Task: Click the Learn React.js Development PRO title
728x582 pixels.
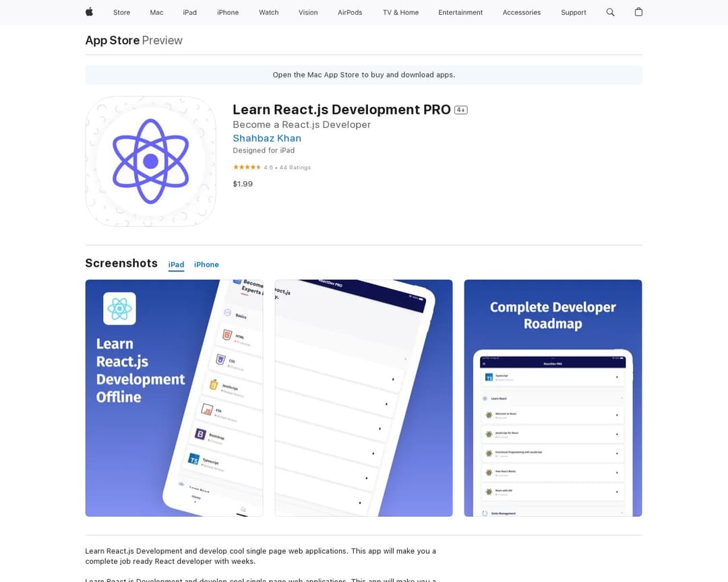Action: (342, 110)
